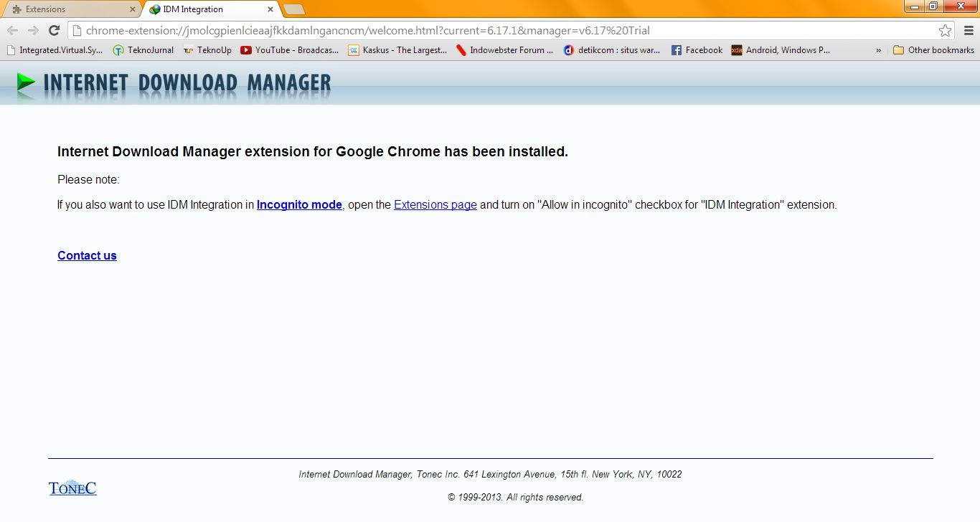Open Kaskus - The Largest bookmark

point(397,50)
